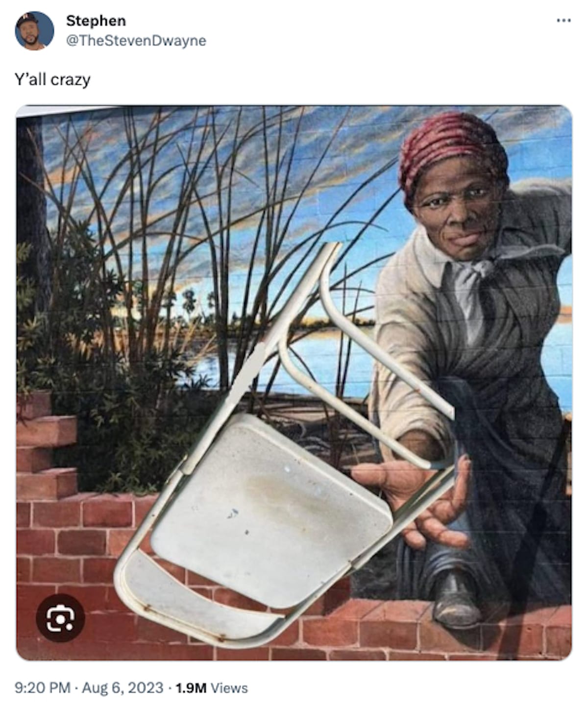Click the Views label text

coord(229,688)
